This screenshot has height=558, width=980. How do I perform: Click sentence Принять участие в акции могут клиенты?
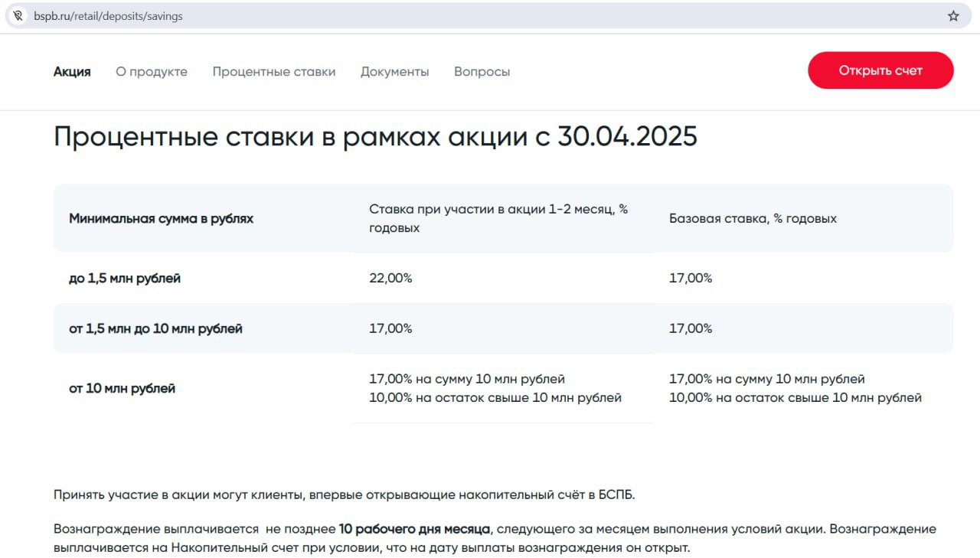tap(345, 494)
